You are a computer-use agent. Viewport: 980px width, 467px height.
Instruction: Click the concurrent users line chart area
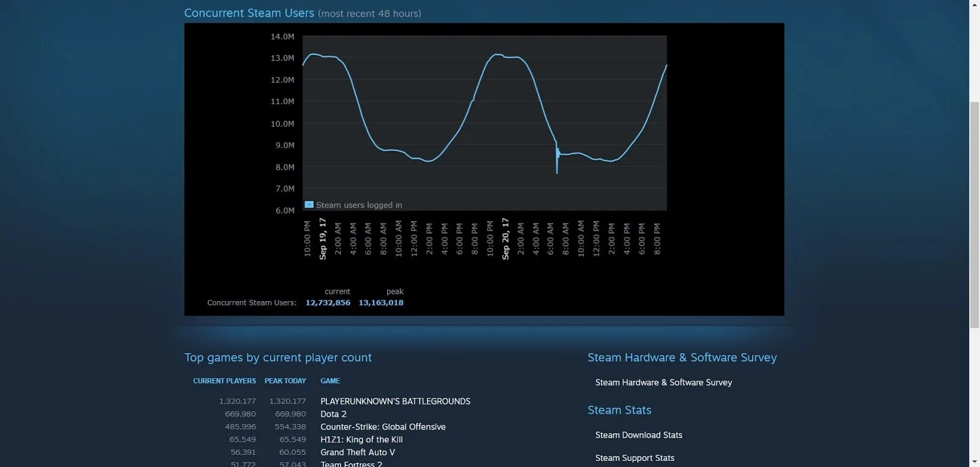pyautogui.click(x=484, y=122)
